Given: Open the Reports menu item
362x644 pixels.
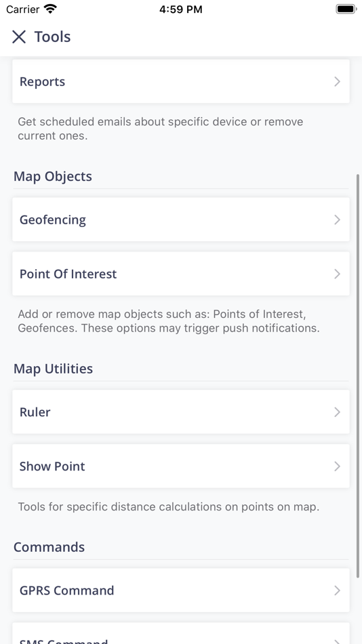Looking at the screenshot, I should (x=181, y=81).
